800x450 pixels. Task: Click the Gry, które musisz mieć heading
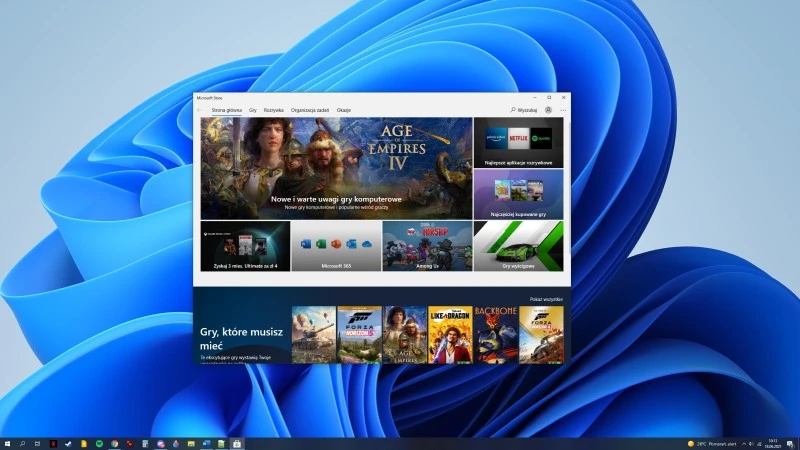click(x=241, y=339)
